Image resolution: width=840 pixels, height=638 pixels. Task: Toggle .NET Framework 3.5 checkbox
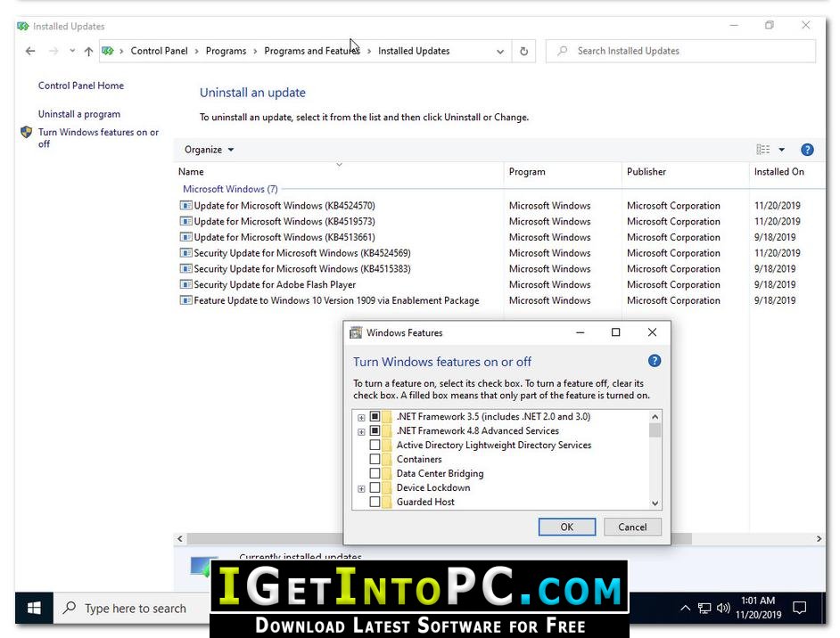[x=375, y=416]
